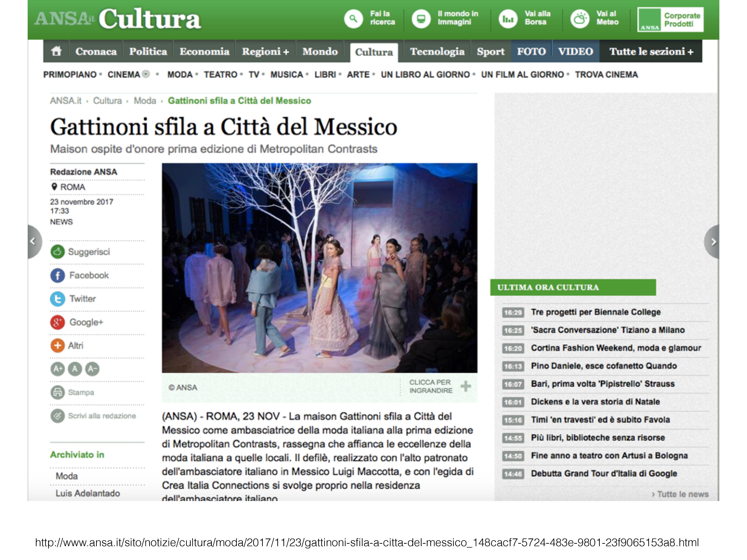Image resolution: width=747 pixels, height=560 pixels.
Task: Open Cortina Fashion Weekend news item
Action: 616,348
